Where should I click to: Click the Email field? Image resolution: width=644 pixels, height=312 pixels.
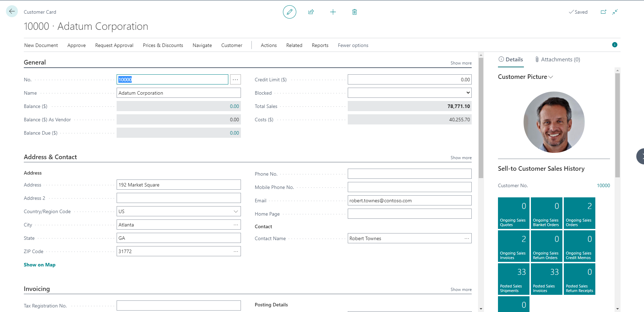409,201
